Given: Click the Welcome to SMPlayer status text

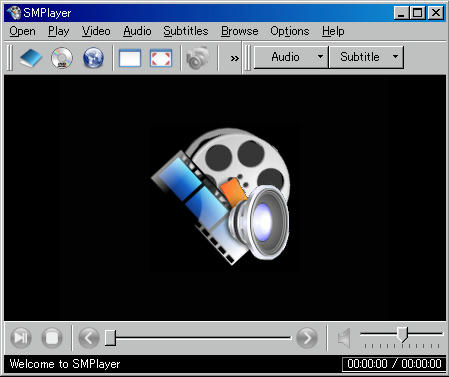Looking at the screenshot, I should pyautogui.click(x=65, y=364).
